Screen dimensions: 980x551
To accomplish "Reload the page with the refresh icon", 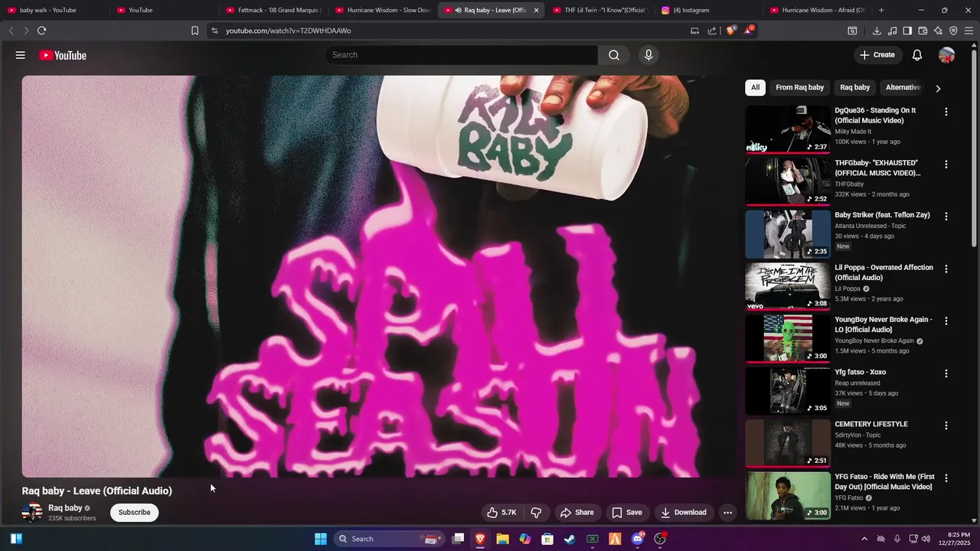I will click(41, 31).
